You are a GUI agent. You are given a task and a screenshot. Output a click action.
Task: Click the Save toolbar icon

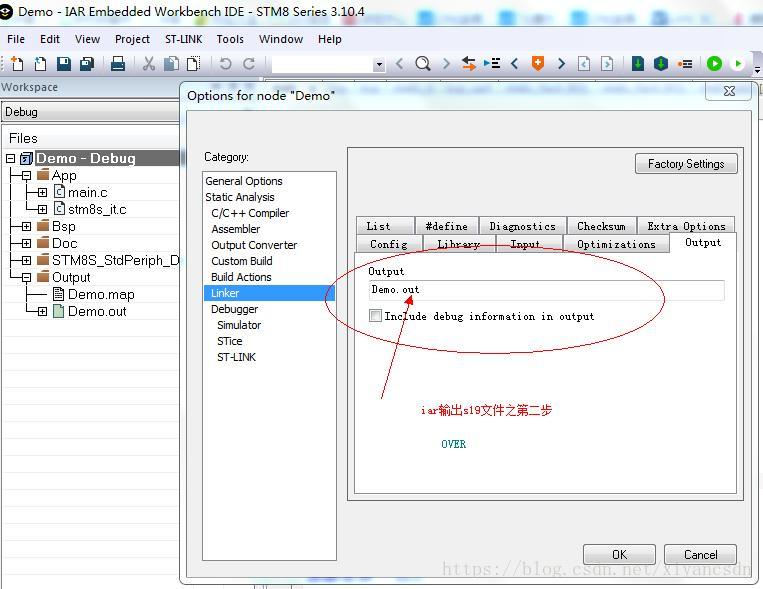point(64,64)
